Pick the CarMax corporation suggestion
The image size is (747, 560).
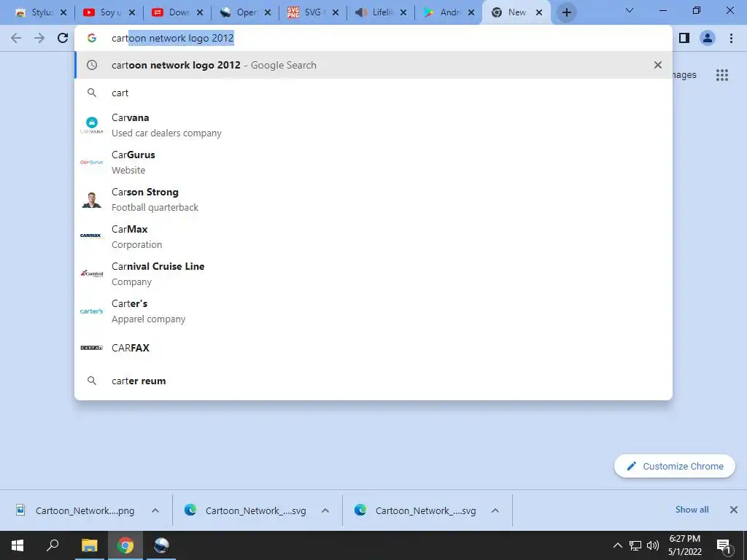click(x=373, y=237)
